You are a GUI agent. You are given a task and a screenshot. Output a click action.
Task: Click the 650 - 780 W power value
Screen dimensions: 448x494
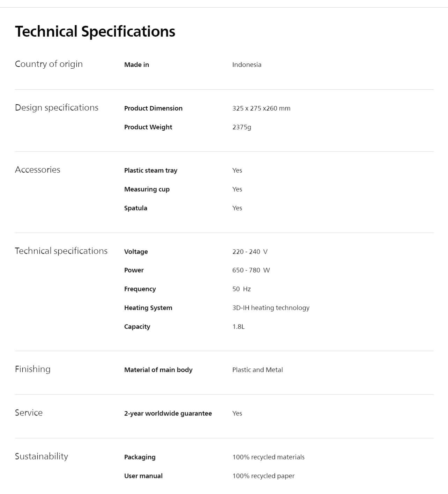tap(251, 270)
